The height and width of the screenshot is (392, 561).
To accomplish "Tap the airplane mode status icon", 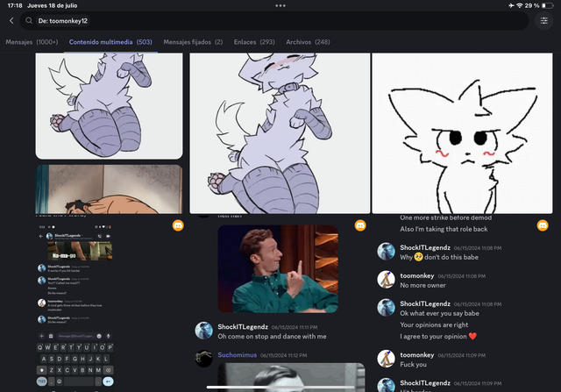I will click(511, 6).
